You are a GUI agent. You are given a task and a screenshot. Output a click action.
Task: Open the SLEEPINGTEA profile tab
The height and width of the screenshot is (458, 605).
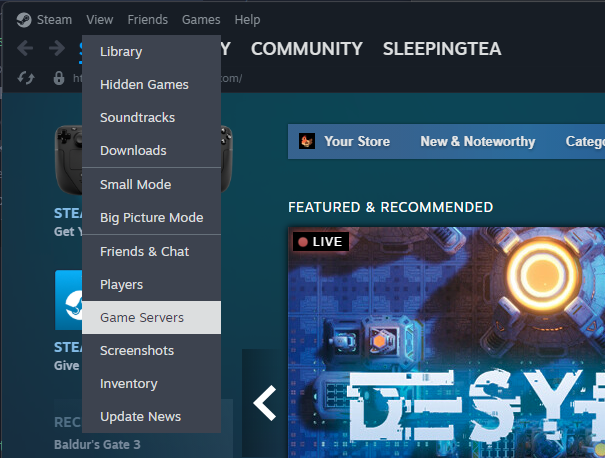click(x=442, y=49)
